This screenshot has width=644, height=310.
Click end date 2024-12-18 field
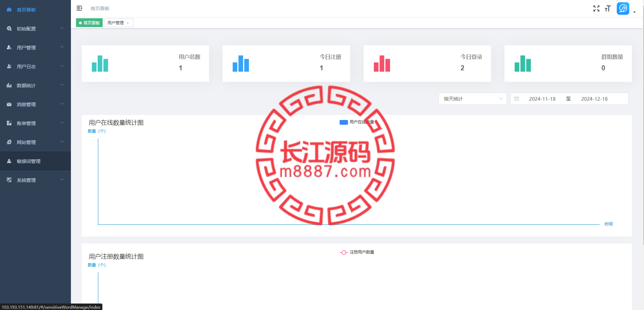coord(594,99)
